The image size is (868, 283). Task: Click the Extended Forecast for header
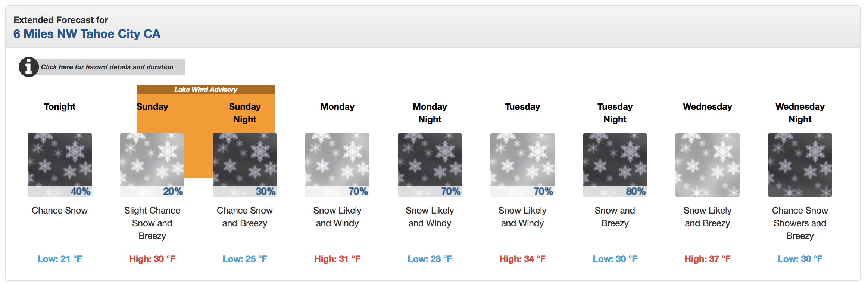pos(61,20)
